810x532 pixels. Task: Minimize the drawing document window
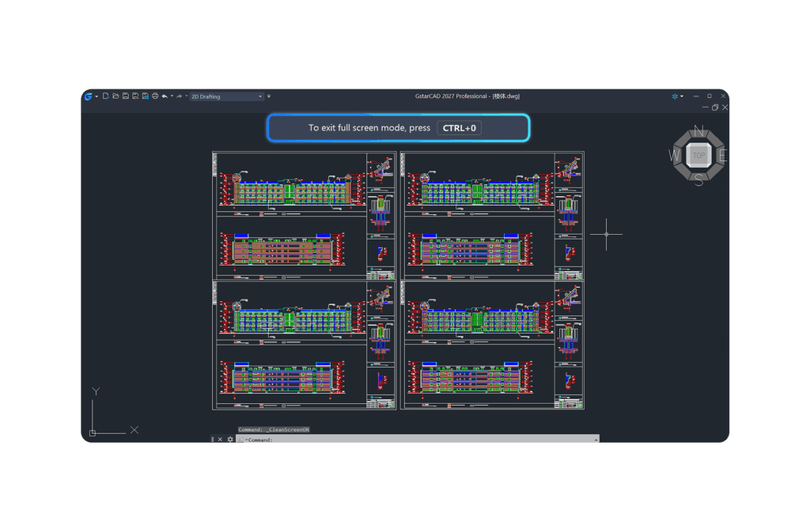point(705,108)
